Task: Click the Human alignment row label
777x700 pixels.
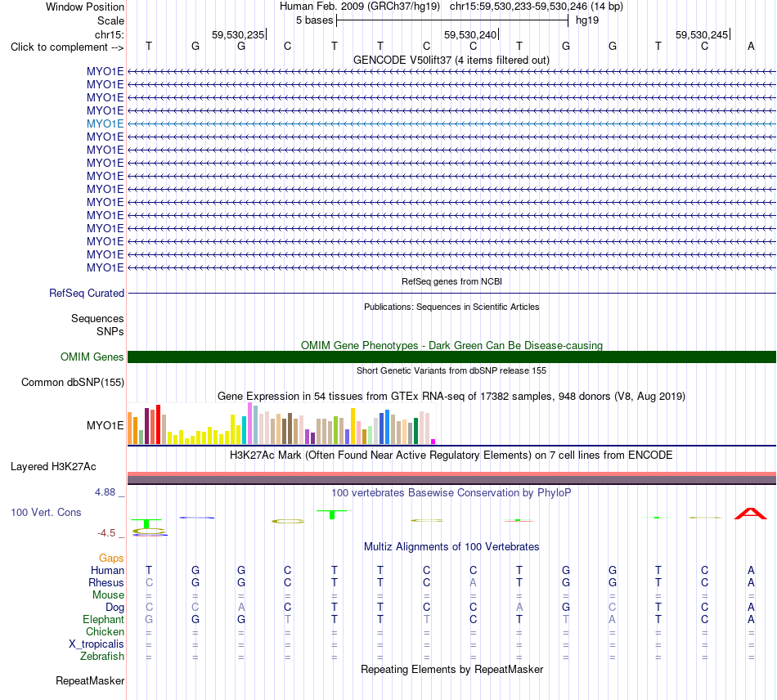Action: (x=107, y=570)
